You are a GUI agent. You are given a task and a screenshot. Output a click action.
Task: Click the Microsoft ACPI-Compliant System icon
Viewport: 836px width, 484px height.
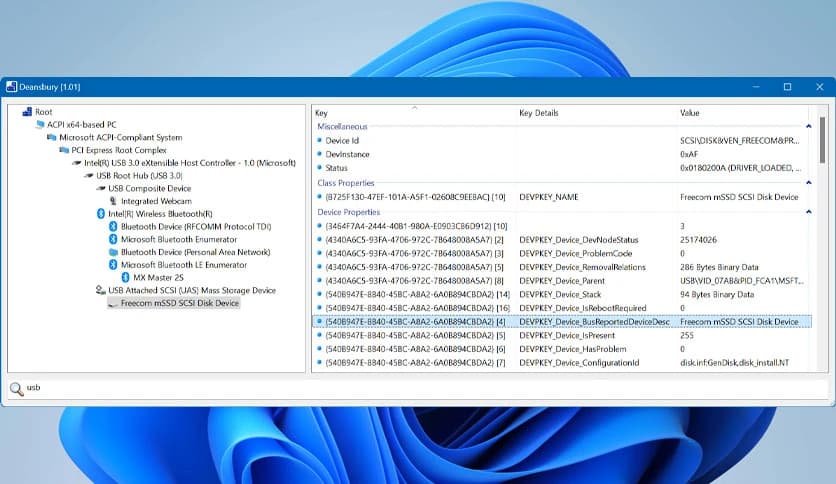point(52,138)
